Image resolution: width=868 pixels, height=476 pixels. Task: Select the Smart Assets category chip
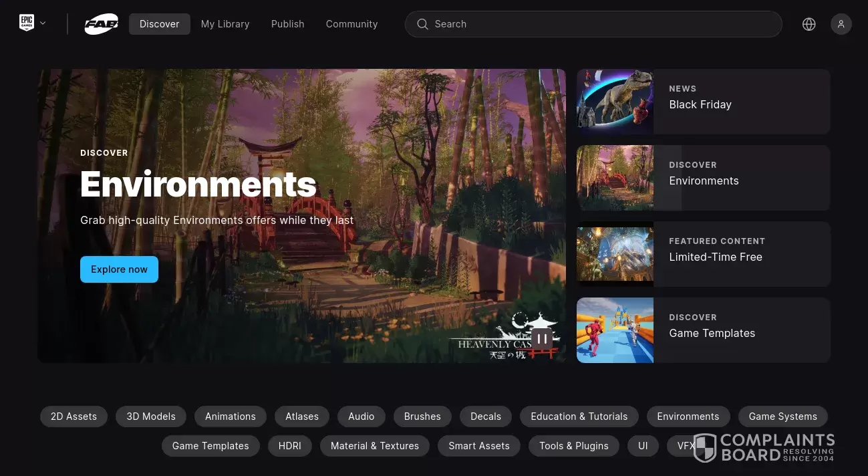click(x=479, y=446)
